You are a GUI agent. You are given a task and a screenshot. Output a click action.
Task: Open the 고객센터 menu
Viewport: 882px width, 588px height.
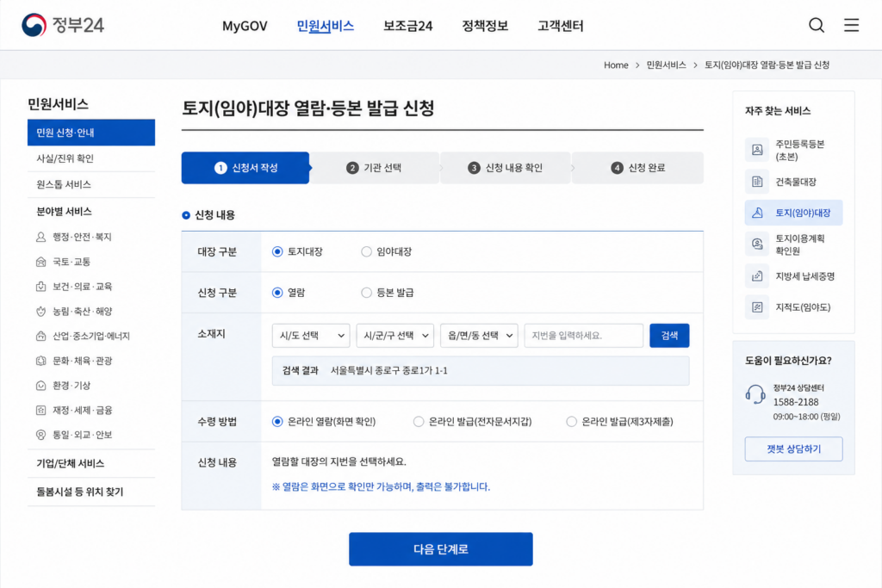click(560, 26)
